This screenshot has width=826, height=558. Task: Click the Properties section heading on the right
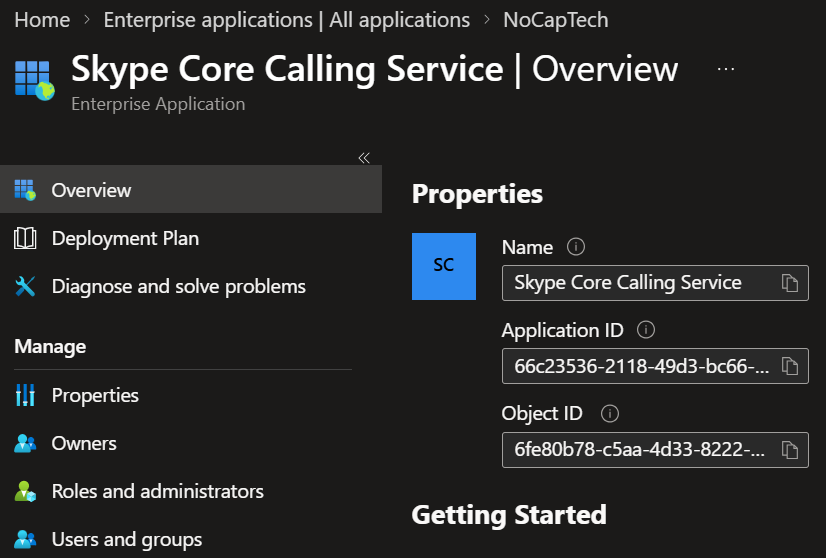pyautogui.click(x=477, y=194)
